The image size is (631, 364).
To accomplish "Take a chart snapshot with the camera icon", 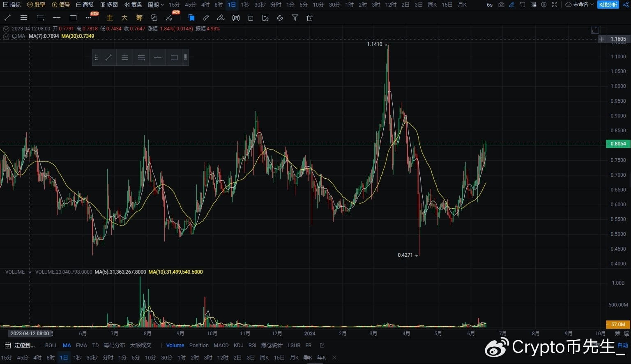I will coord(501,5).
